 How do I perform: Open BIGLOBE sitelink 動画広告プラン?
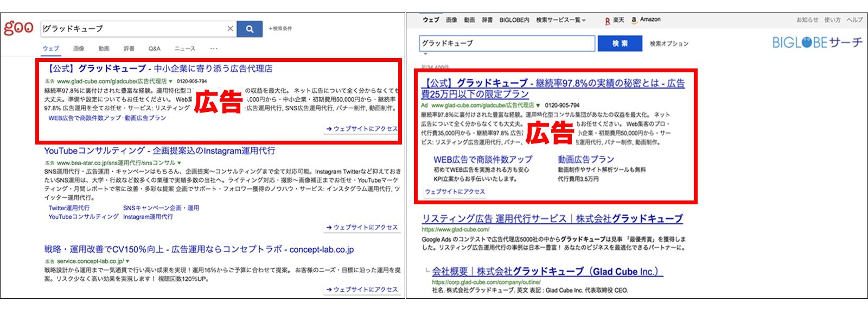586,160
